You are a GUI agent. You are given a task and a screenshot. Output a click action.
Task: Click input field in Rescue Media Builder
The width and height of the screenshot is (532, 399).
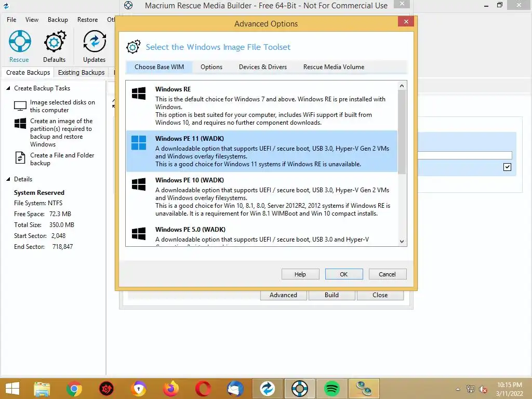464,155
